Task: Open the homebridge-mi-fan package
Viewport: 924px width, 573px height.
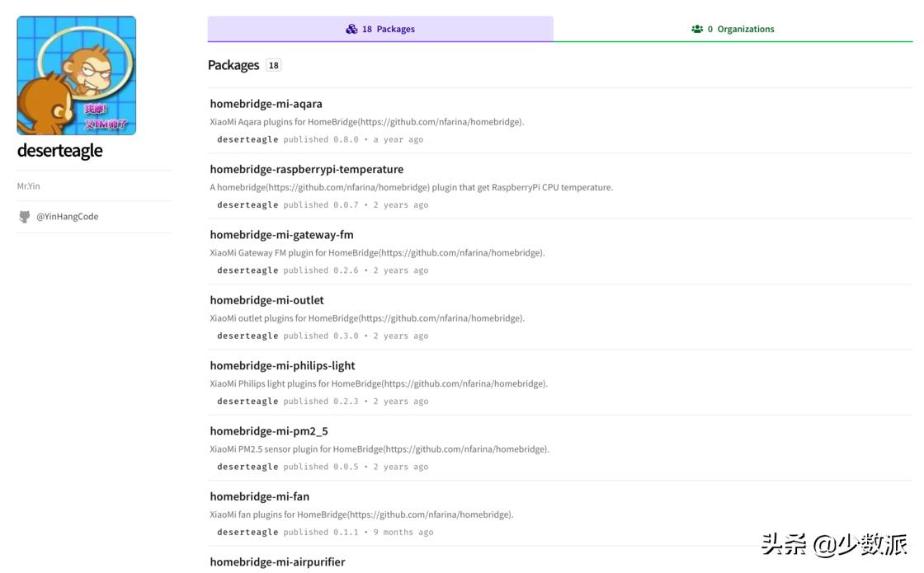Action: (259, 496)
